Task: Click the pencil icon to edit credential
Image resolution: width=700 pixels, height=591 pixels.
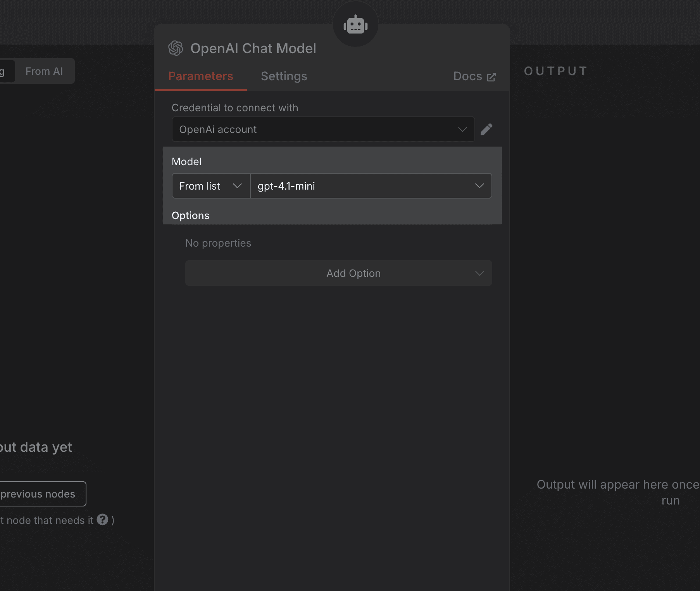Action: pyautogui.click(x=486, y=129)
